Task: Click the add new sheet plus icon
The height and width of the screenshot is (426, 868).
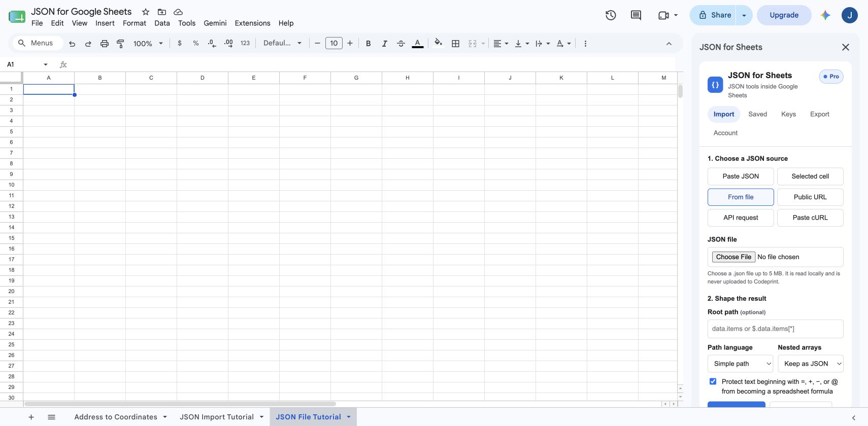Action: [x=31, y=417]
